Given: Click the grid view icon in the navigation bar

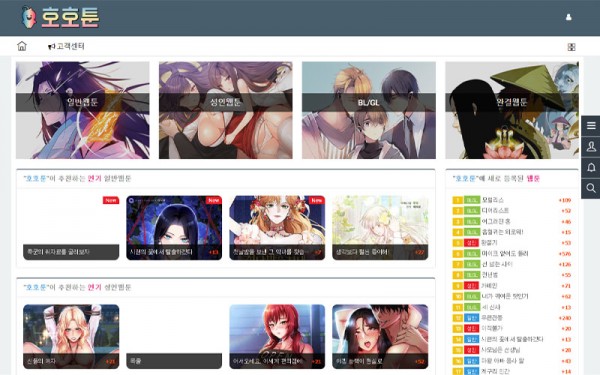Looking at the screenshot, I should (571, 47).
